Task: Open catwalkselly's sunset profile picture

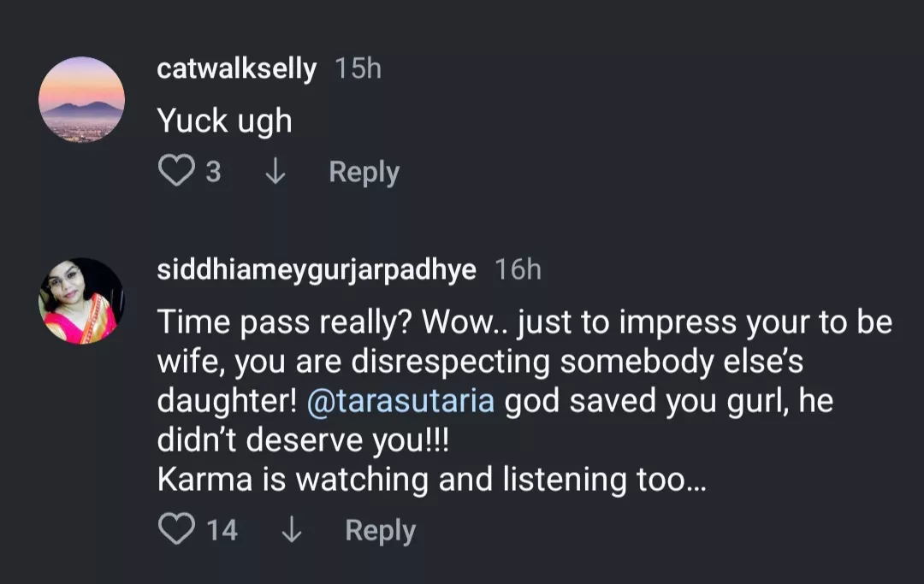Action: [x=82, y=100]
